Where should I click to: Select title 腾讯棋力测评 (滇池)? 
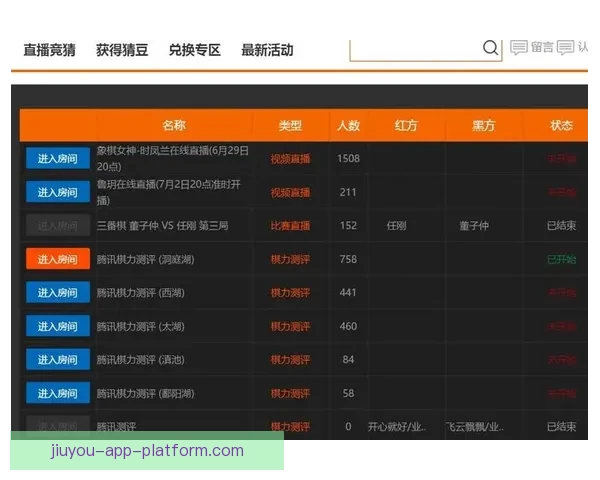[140, 360]
